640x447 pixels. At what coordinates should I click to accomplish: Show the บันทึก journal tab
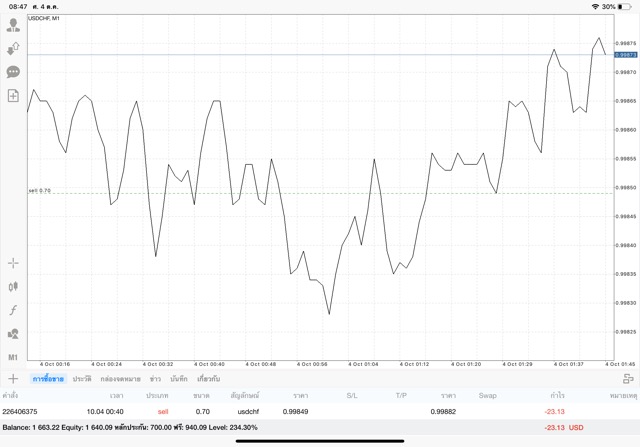(x=179, y=379)
